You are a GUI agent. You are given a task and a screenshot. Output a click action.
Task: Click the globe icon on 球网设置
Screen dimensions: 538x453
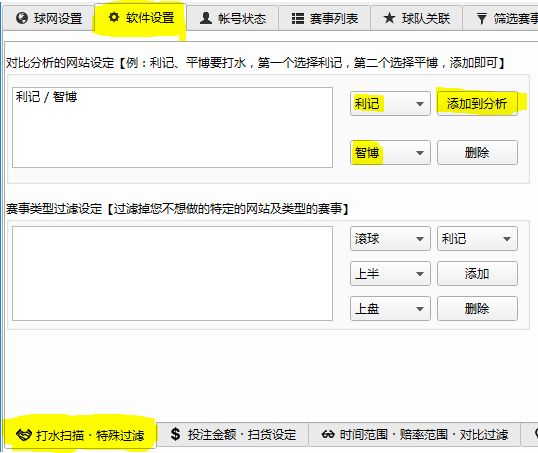click(x=22, y=18)
